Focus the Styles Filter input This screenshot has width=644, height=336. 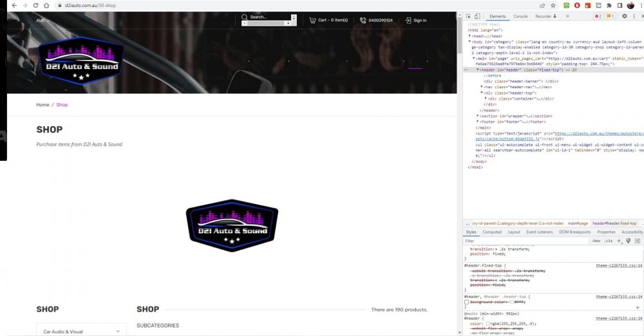coord(526,241)
